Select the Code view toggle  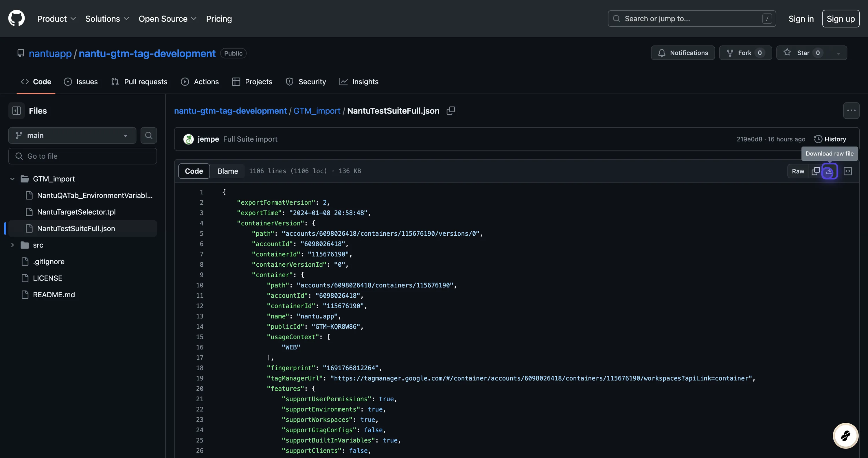tap(194, 171)
